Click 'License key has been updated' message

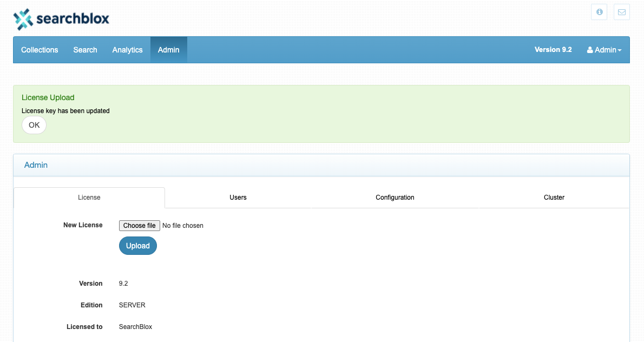65,111
